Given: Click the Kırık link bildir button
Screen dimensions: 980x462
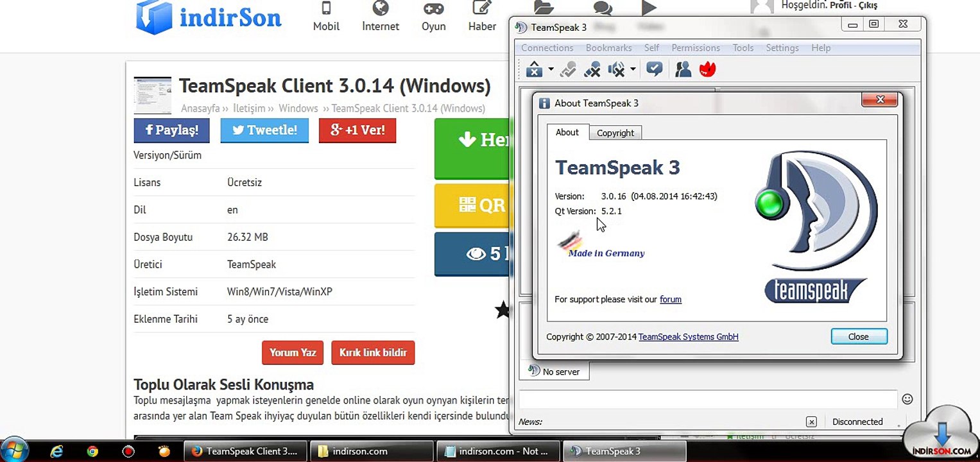Looking at the screenshot, I should click(x=373, y=352).
